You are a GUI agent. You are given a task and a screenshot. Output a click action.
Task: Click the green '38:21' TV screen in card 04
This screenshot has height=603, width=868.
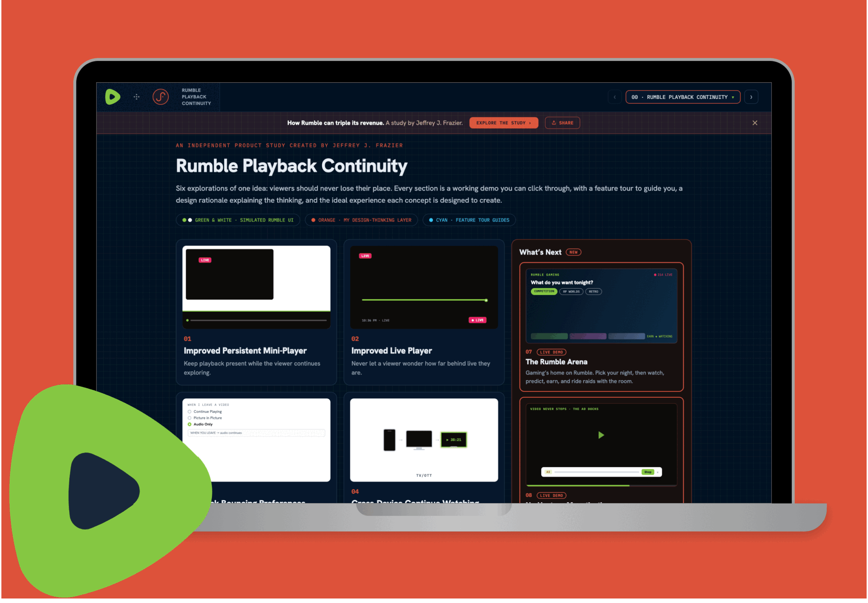pyautogui.click(x=454, y=440)
